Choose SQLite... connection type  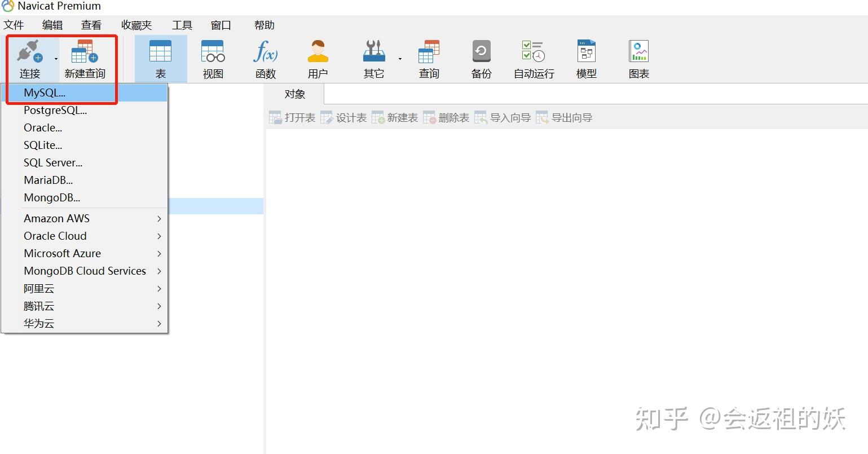[85, 146]
